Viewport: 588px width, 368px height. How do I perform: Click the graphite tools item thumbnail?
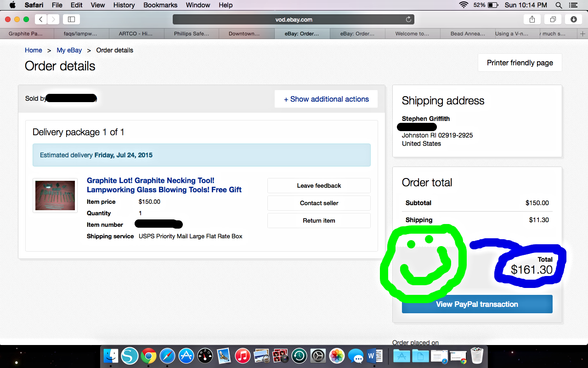click(x=55, y=195)
